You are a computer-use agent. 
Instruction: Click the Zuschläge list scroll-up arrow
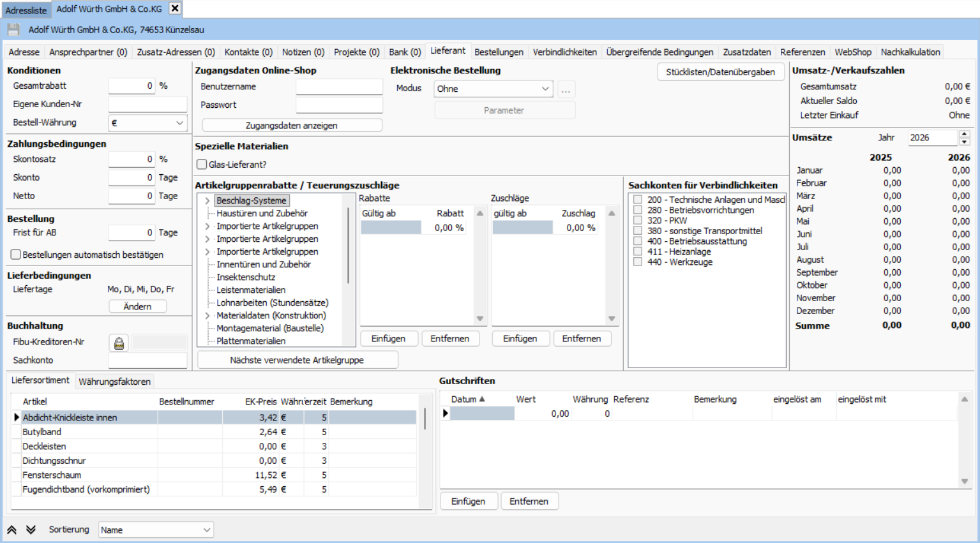pyautogui.click(x=612, y=213)
